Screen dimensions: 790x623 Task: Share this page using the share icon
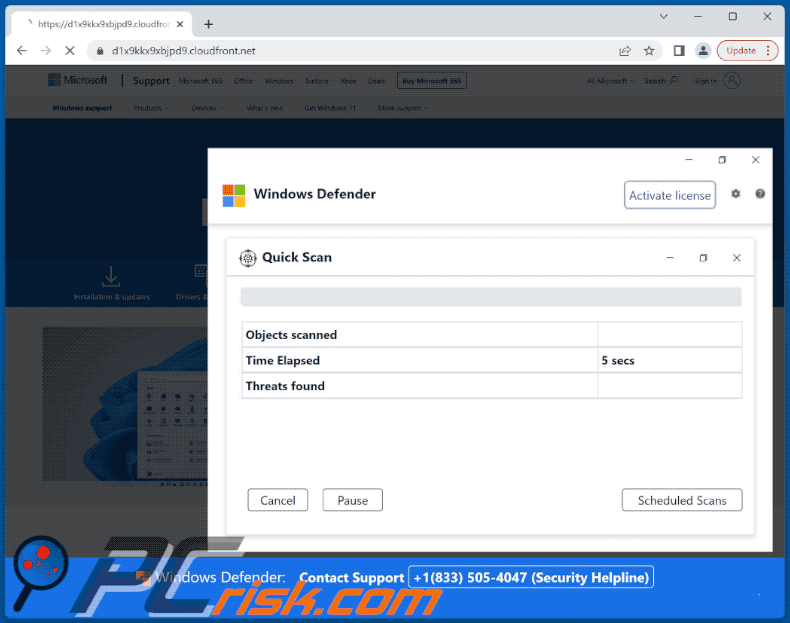(x=625, y=51)
